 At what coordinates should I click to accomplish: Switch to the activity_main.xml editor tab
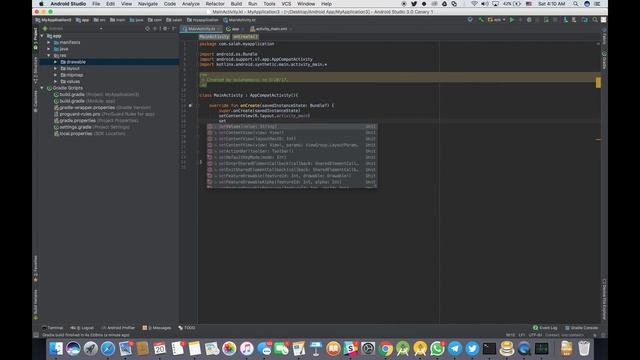tap(271, 29)
